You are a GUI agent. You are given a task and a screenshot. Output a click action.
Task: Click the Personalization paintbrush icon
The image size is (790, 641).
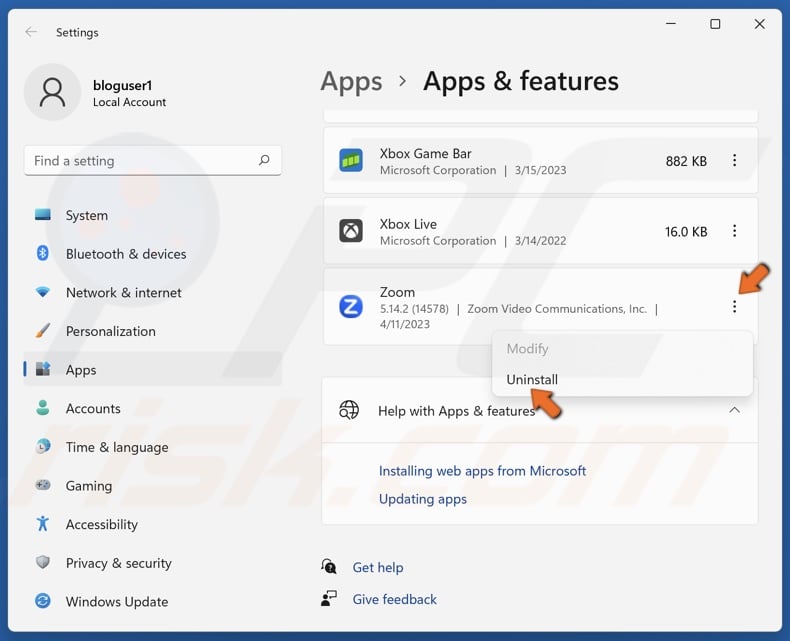coord(43,331)
